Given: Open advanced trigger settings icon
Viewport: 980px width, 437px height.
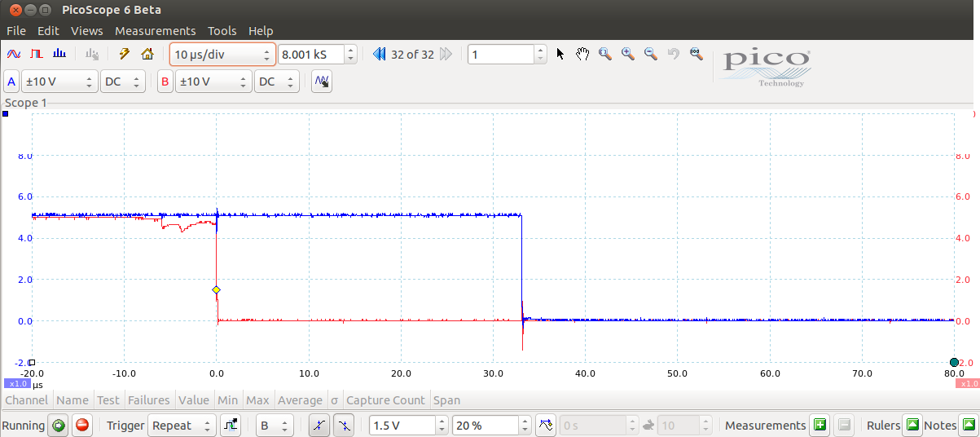Looking at the screenshot, I should coord(231,425).
